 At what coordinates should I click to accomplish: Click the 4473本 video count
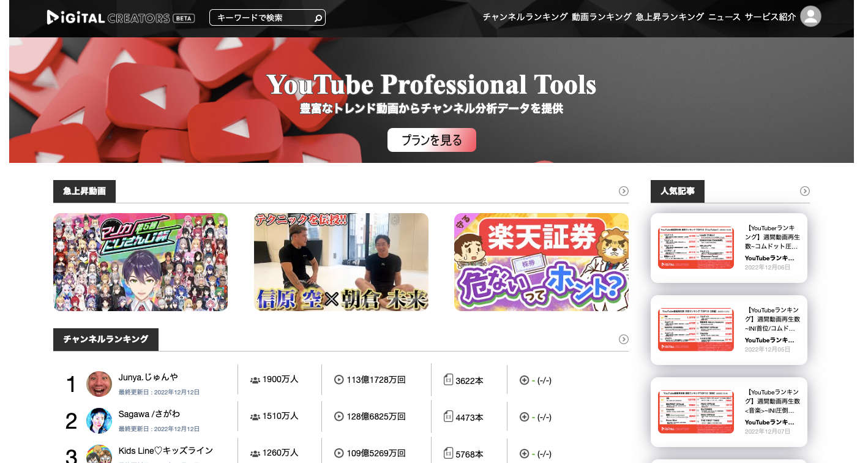click(470, 417)
